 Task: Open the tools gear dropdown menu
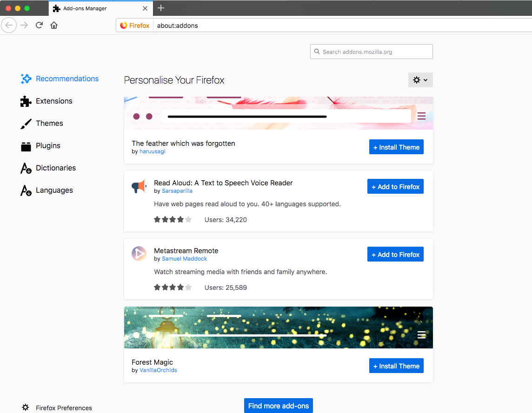(x=420, y=79)
